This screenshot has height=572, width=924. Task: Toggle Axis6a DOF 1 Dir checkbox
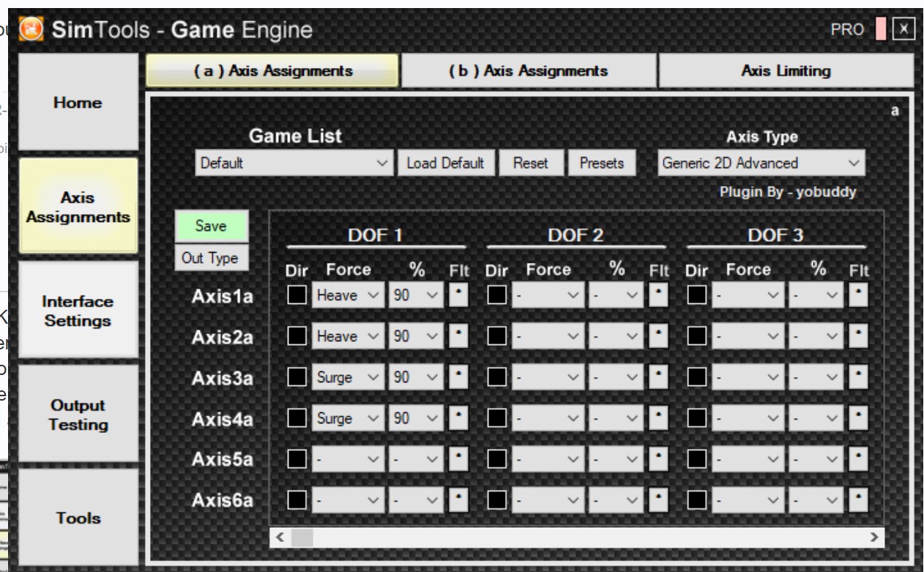(x=297, y=500)
